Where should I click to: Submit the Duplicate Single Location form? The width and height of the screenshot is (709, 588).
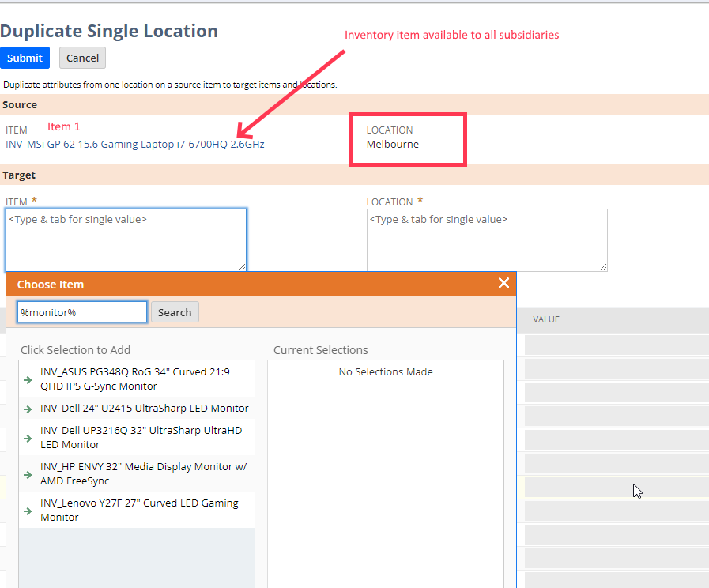tap(25, 57)
